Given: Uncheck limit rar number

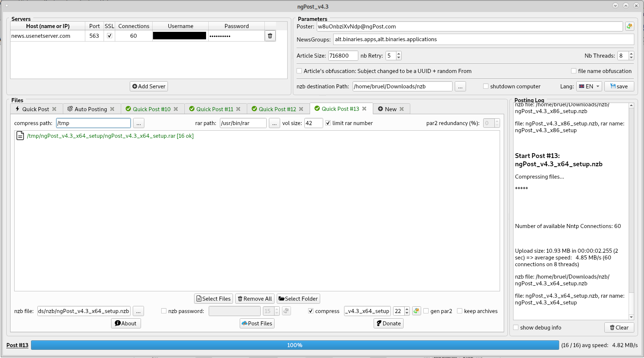Looking at the screenshot, I should [x=328, y=123].
